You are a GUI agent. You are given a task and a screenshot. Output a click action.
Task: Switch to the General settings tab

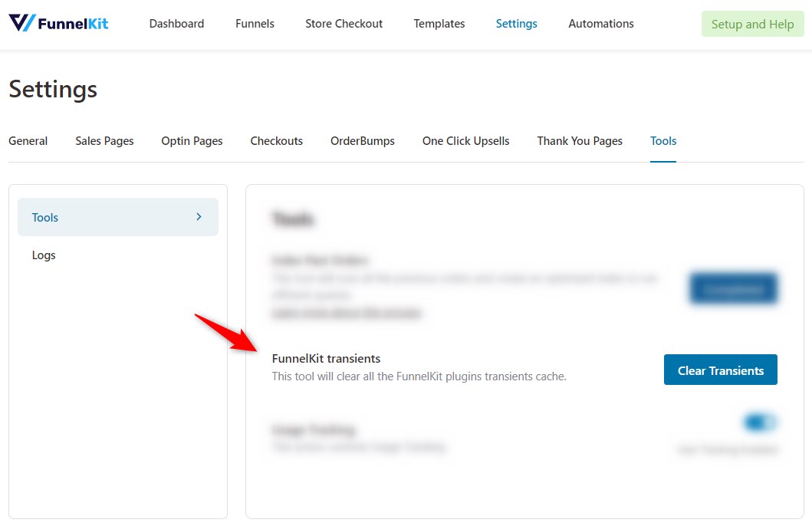click(28, 141)
